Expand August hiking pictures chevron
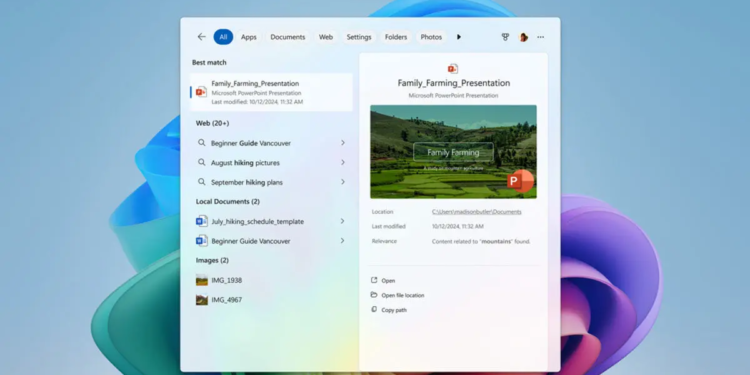The width and height of the screenshot is (750, 375). (342, 162)
